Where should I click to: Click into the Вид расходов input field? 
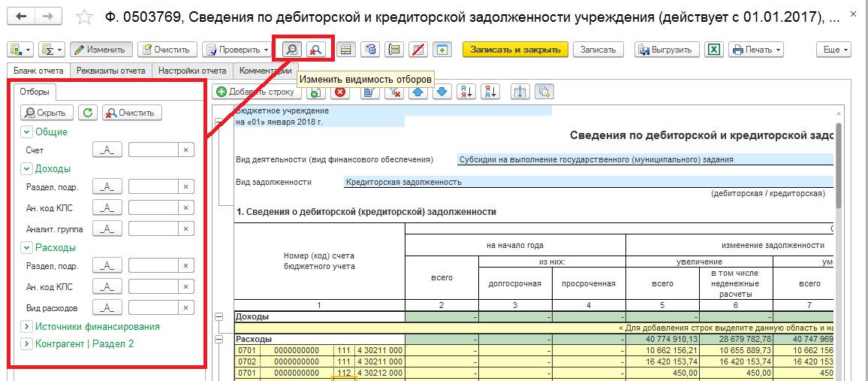tap(153, 307)
